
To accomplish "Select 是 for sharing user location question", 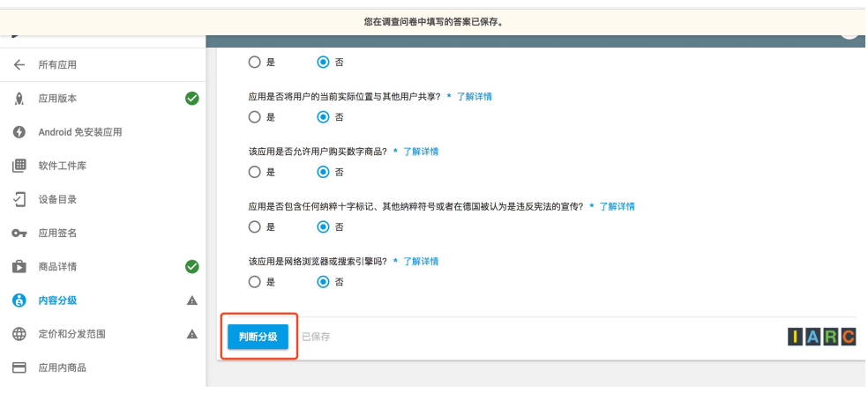I will click(x=254, y=117).
